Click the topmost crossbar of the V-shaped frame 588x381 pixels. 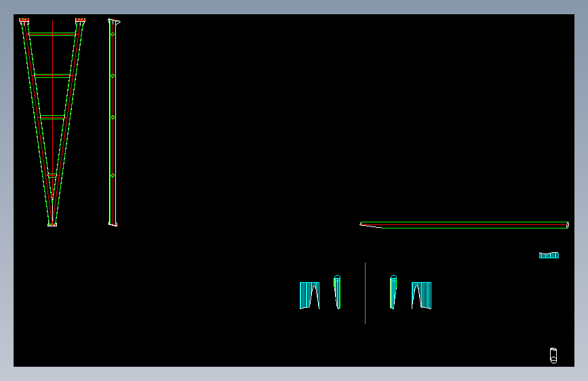click(x=52, y=34)
